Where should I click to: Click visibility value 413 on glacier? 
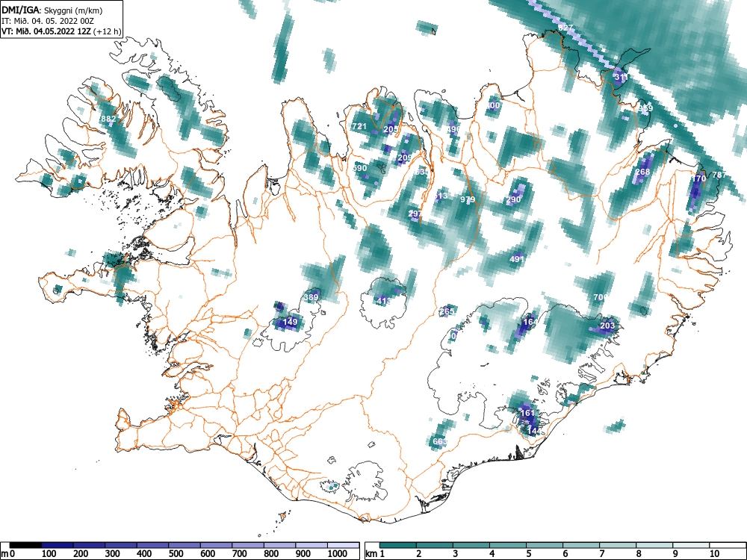(383, 301)
